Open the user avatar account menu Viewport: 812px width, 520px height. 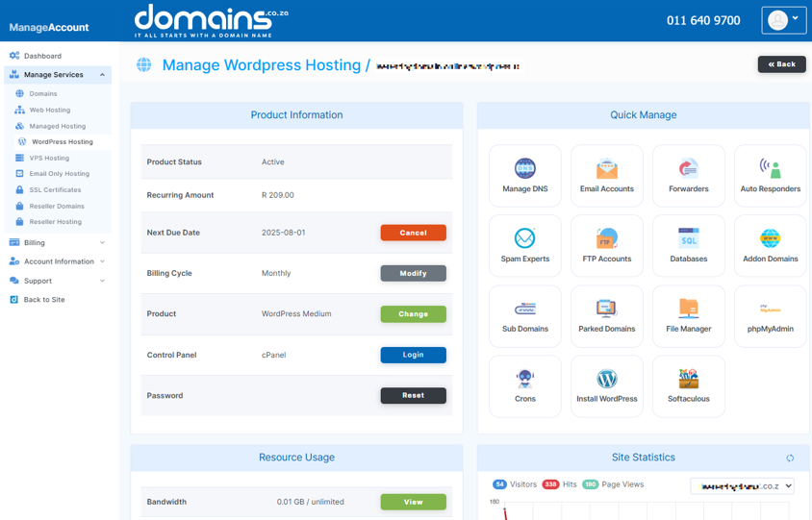(783, 20)
